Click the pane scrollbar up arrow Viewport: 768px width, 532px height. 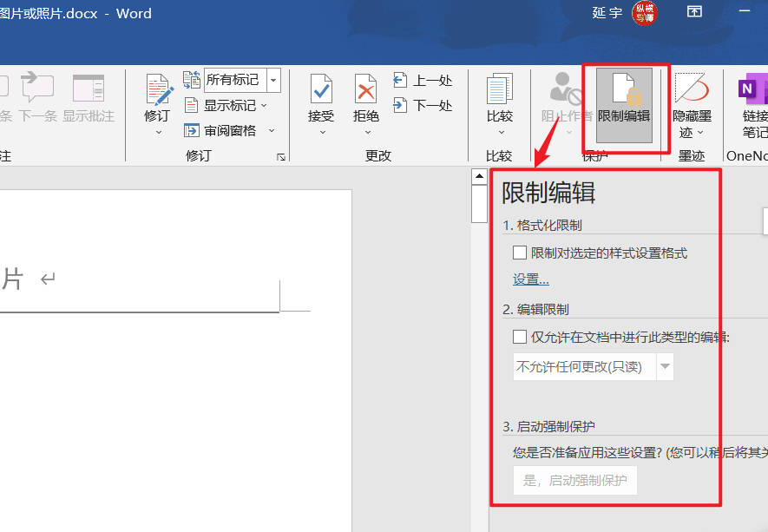pos(479,174)
